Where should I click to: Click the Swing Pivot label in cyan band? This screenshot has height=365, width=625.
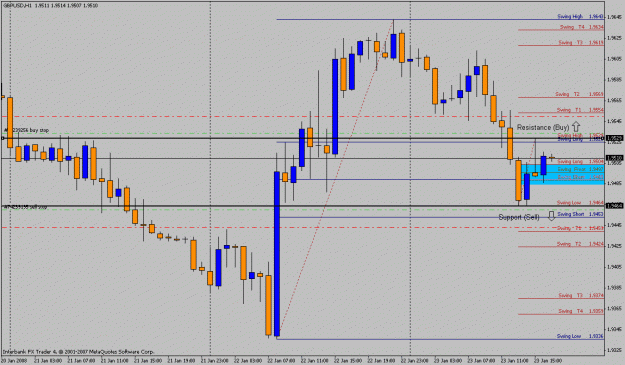[x=580, y=169]
